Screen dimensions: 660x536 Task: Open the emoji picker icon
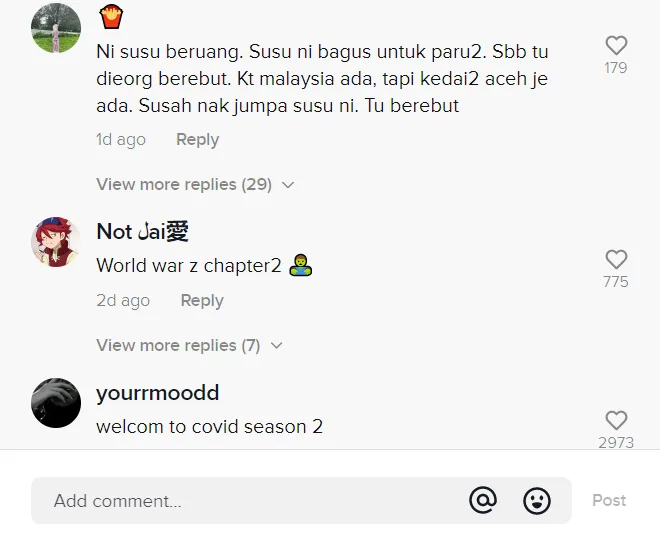537,501
